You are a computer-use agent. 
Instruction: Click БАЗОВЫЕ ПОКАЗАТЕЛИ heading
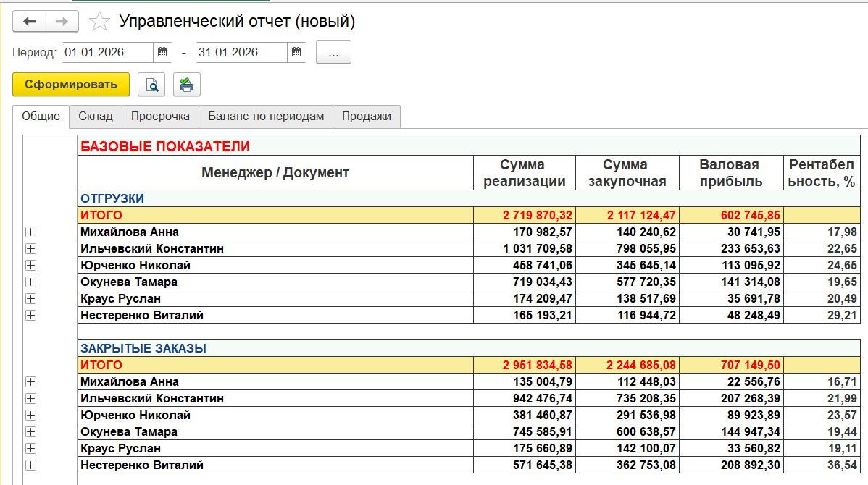click(165, 146)
